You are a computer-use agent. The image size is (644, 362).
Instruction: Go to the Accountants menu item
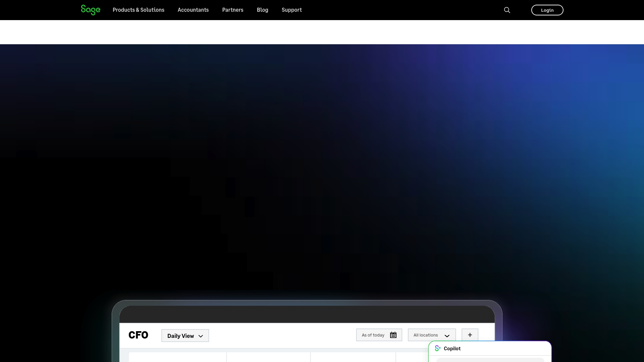[193, 10]
